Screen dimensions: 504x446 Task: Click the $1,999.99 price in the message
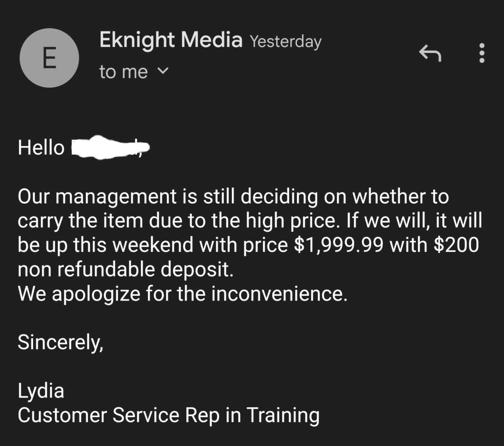coord(338,245)
